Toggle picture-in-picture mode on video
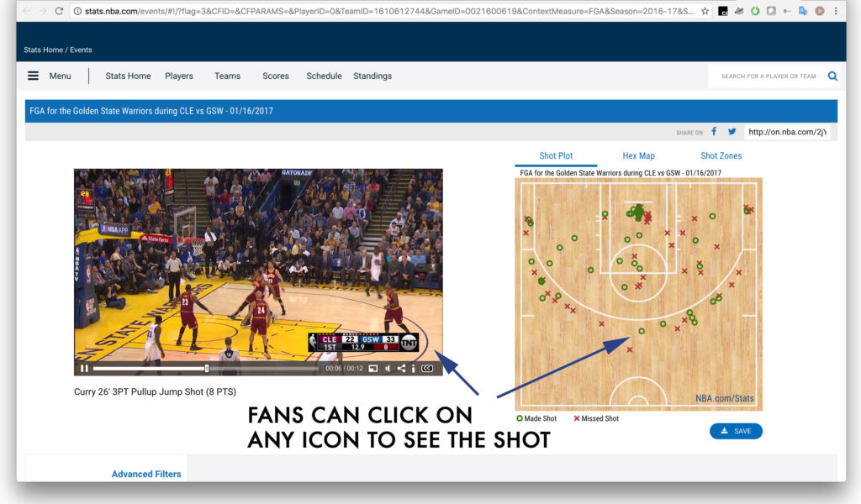 pyautogui.click(x=372, y=368)
